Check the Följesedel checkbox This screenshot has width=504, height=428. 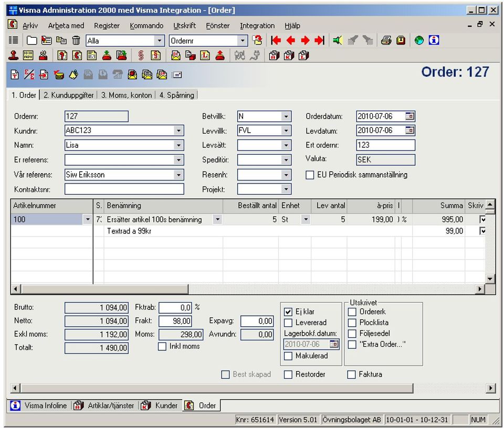pyautogui.click(x=352, y=334)
